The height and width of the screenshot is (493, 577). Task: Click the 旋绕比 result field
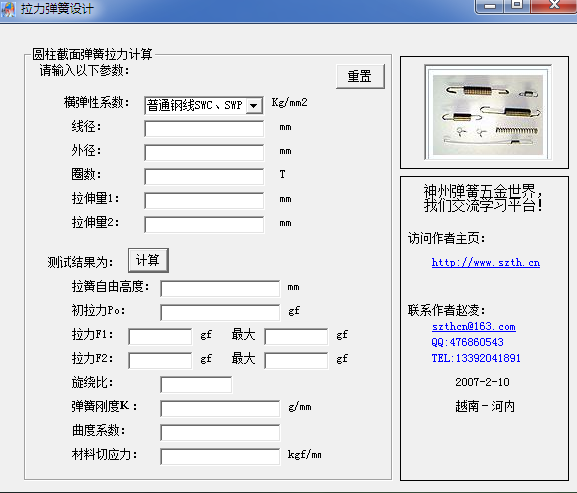[x=196, y=385]
